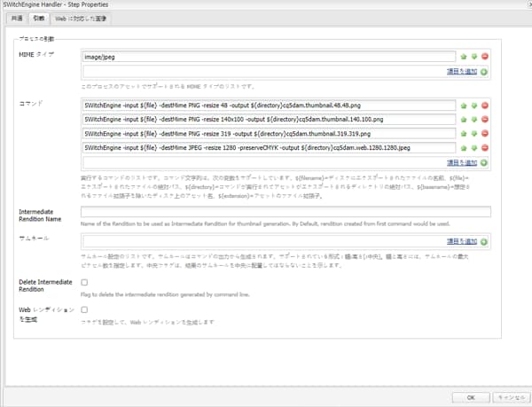Close the Step Properties dialog
532x407 pixels.
530,4
